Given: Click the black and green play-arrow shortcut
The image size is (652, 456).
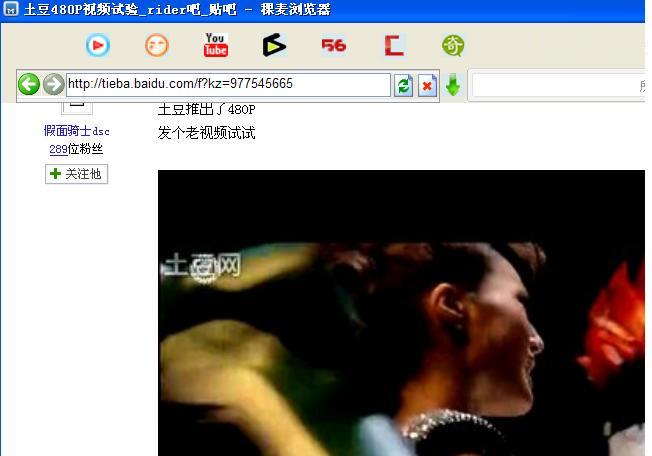Looking at the screenshot, I should coord(274,45).
